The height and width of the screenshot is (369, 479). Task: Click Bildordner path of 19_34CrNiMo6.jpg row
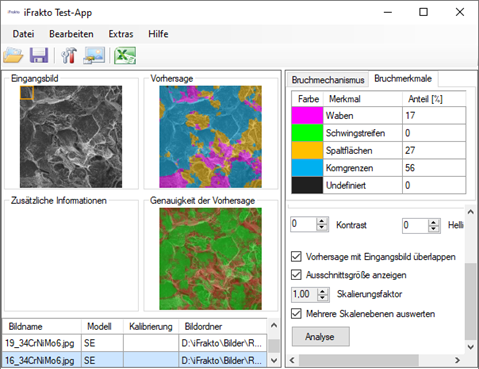click(223, 343)
